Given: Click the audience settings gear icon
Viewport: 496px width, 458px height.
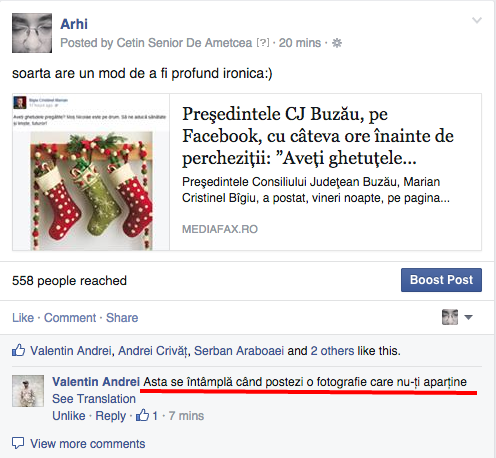Looking at the screenshot, I should [337, 43].
